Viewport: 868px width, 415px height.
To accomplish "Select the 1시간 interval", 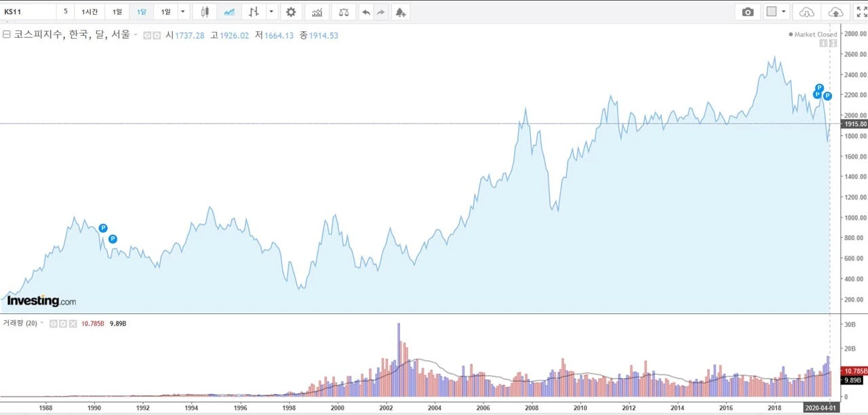I will 90,12.
